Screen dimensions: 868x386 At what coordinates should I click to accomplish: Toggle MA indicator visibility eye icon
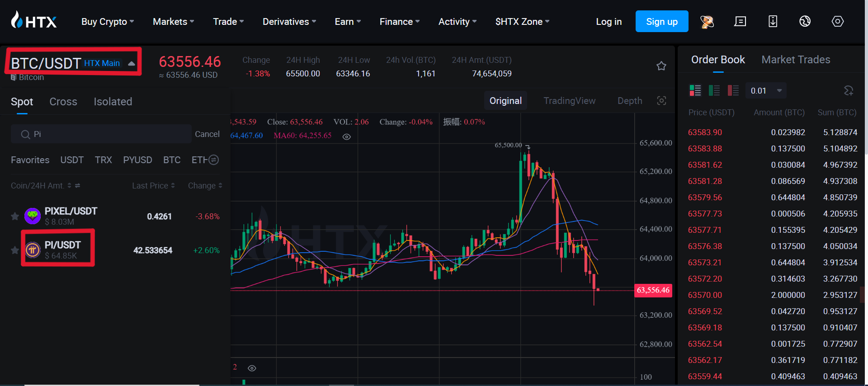347,137
